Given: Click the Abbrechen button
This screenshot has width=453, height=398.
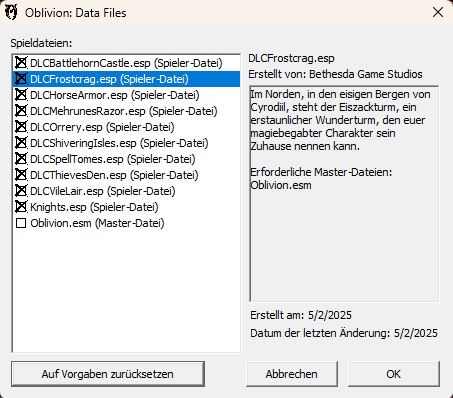Looking at the screenshot, I should pos(292,374).
